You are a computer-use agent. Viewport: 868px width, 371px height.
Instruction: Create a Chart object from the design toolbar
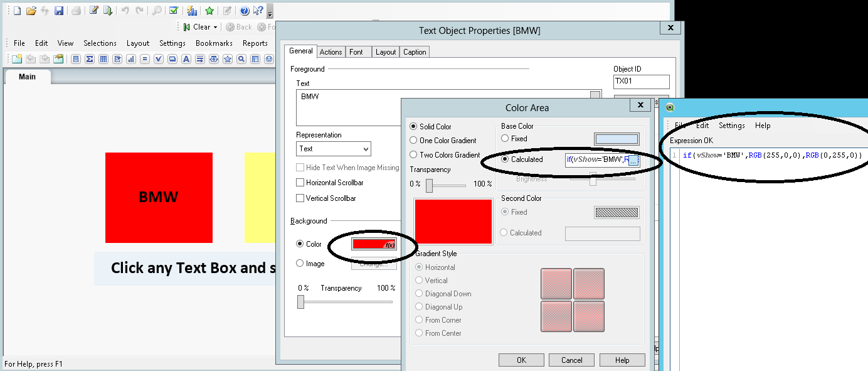(x=131, y=59)
